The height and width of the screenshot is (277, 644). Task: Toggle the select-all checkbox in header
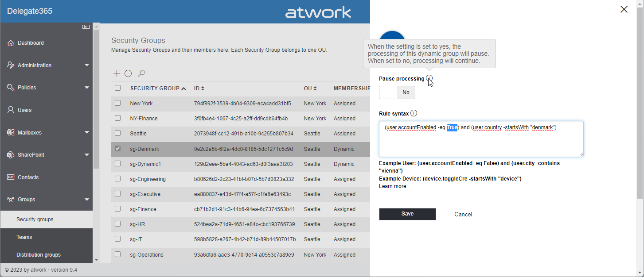[117, 88]
